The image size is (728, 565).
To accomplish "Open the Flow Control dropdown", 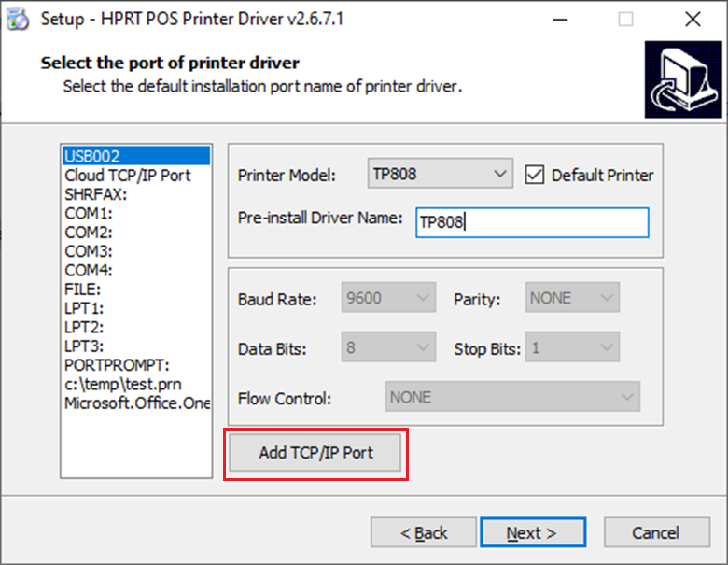I will tap(512, 397).
